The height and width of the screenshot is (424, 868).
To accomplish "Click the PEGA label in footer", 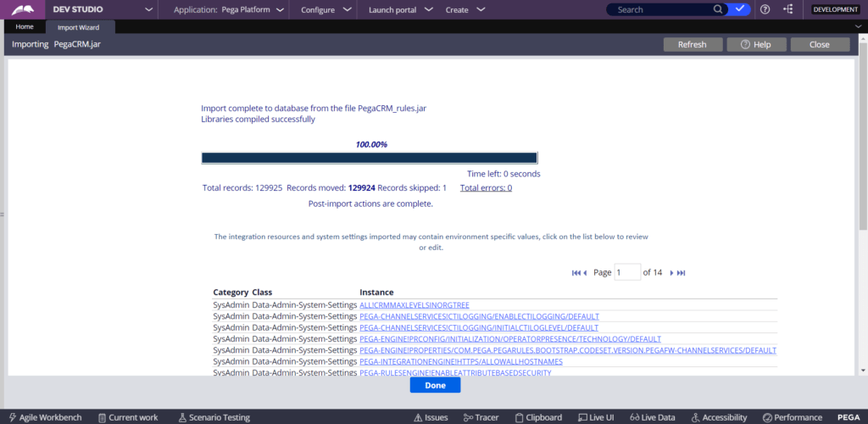I will click(x=848, y=417).
